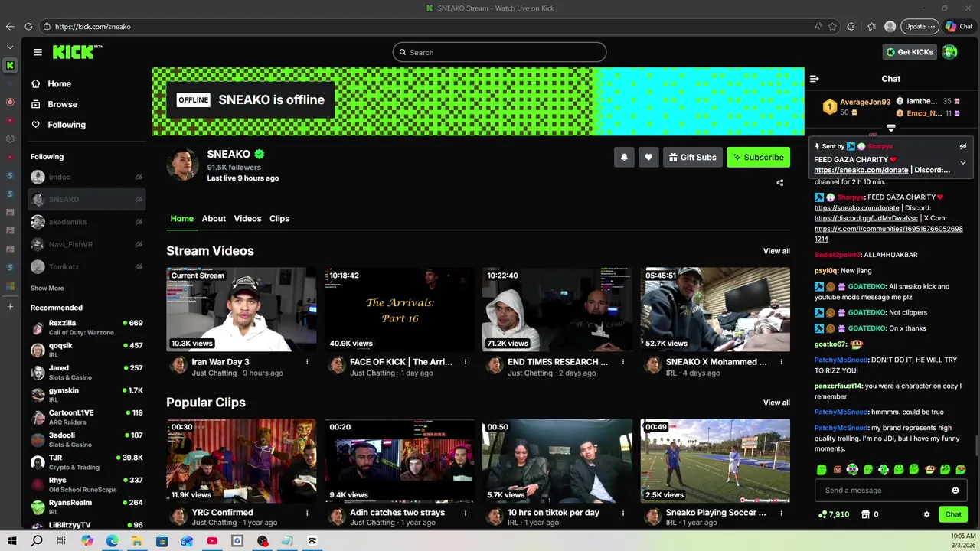
Task: Open The Arrivals Part 16 video thumbnail
Action: tap(399, 309)
